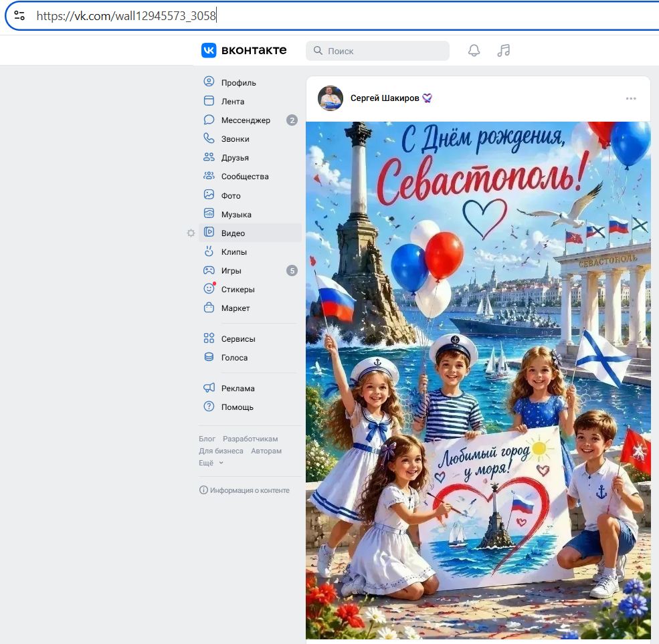Screen dimensions: 659x644
Task: Click the Стикеры smiley icon
Action: [209, 289]
